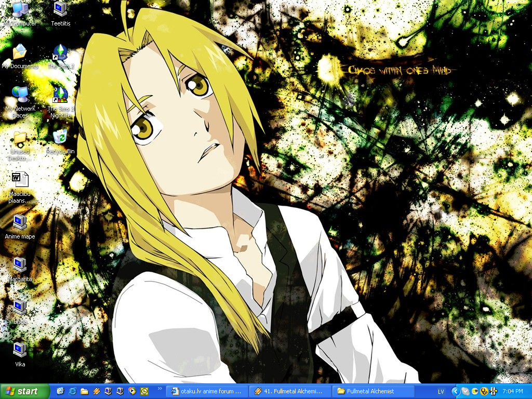Launch Winamp from Quick Launch
The width and height of the screenshot is (532, 399).
pyautogui.click(x=96, y=391)
